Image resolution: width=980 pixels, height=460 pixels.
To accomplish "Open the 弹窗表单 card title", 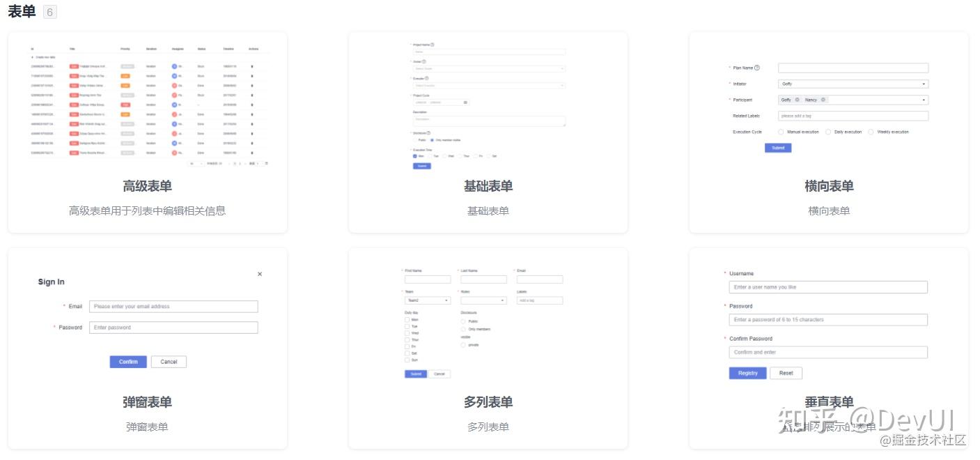I will pyautogui.click(x=147, y=402).
